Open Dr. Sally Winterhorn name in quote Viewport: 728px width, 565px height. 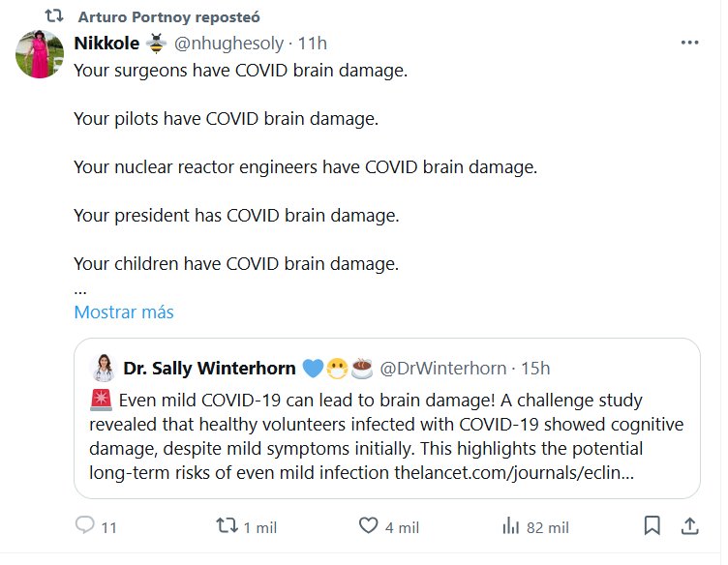[x=207, y=368]
